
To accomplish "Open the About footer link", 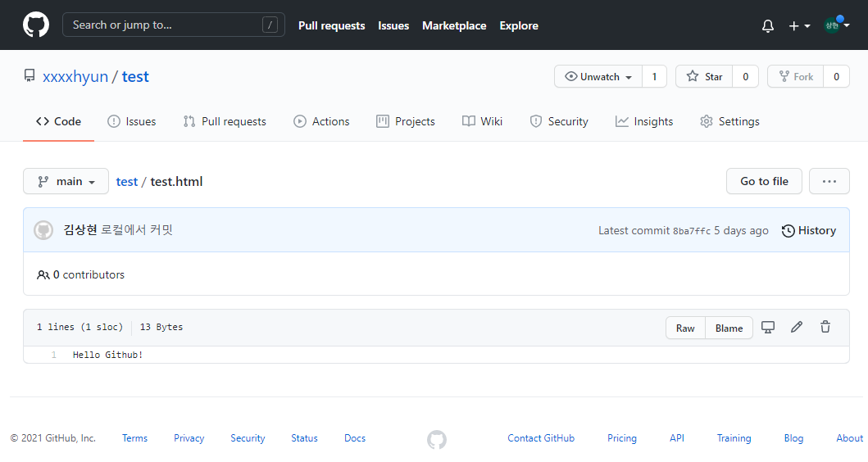I will point(849,438).
